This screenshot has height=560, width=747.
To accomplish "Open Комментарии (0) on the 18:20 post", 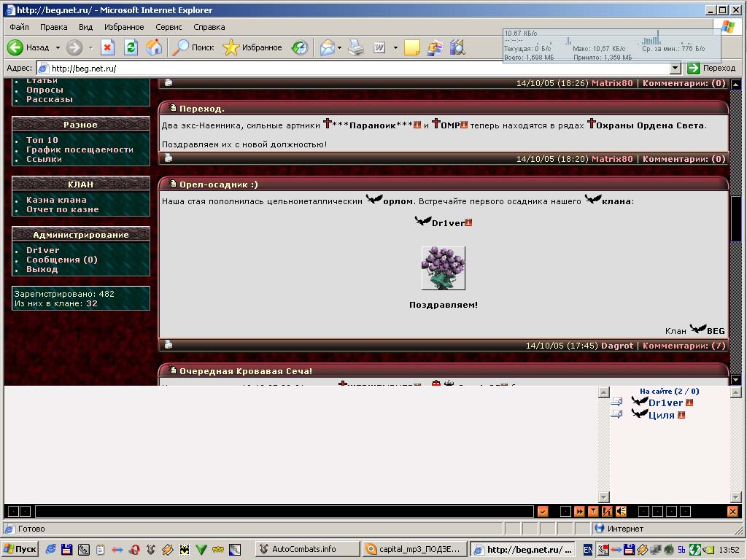I will pyautogui.click(x=684, y=159).
